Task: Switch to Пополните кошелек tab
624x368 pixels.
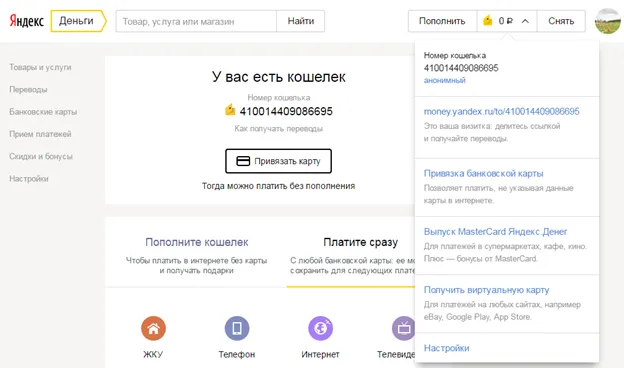Action: [197, 242]
